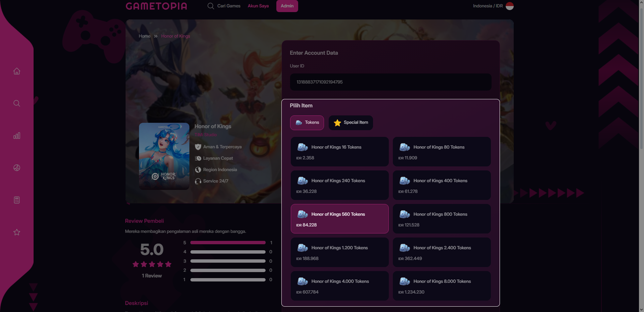The height and width of the screenshot is (312, 644).
Task: Click the 5-star rating bar
Action: 228,243
